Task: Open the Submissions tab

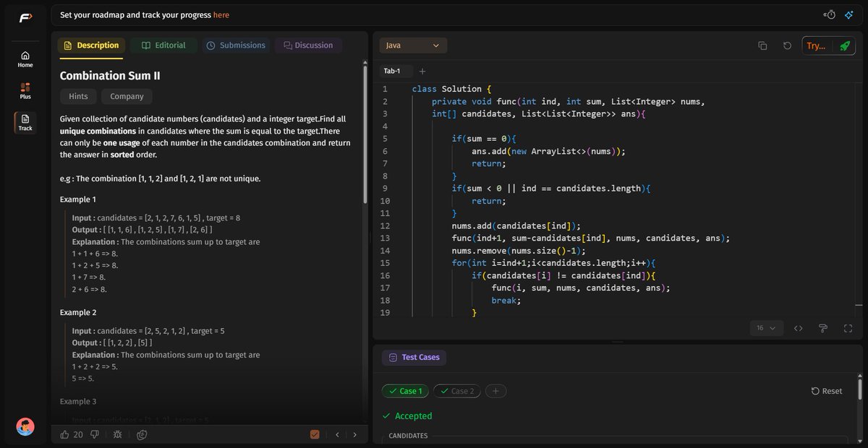Action: pos(236,46)
